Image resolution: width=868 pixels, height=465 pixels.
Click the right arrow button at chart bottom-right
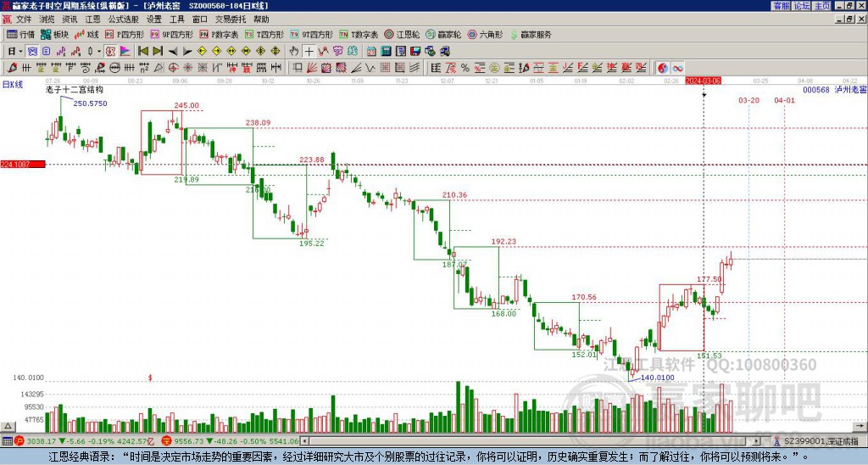pyautogui.click(x=861, y=426)
